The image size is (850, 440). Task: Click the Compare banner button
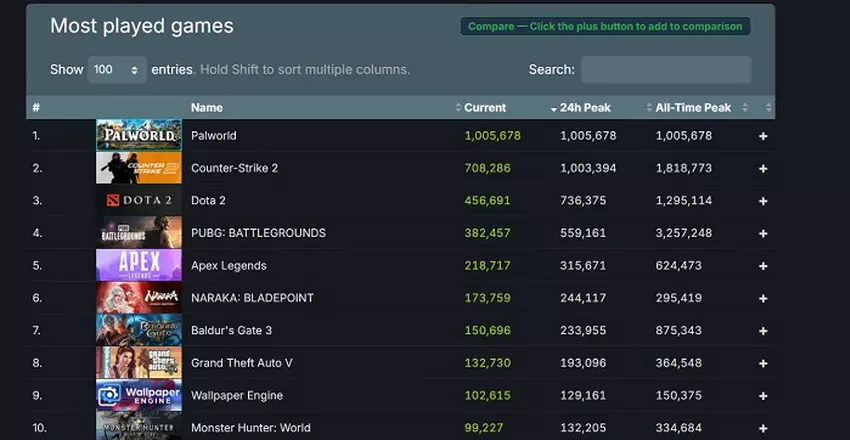pos(605,26)
